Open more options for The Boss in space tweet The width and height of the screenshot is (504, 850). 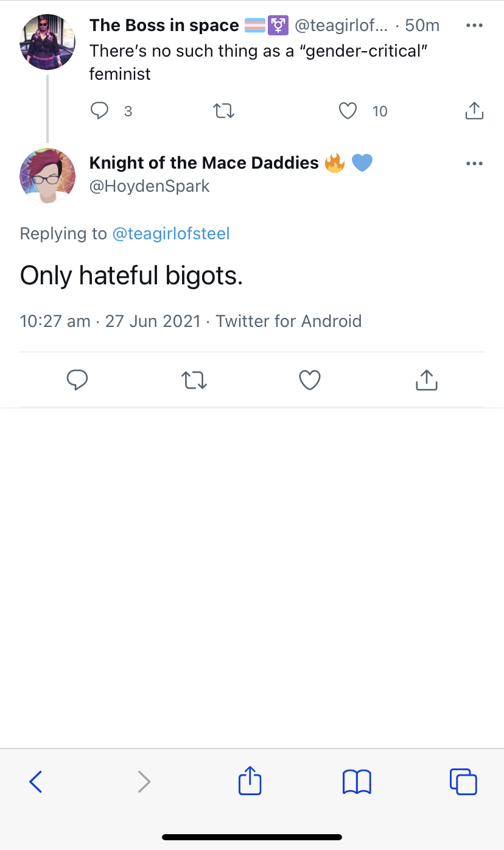coord(474,26)
